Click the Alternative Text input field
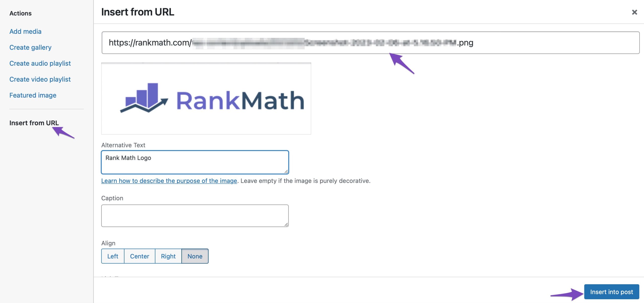Viewport: 644px width, 303px height. tap(195, 162)
